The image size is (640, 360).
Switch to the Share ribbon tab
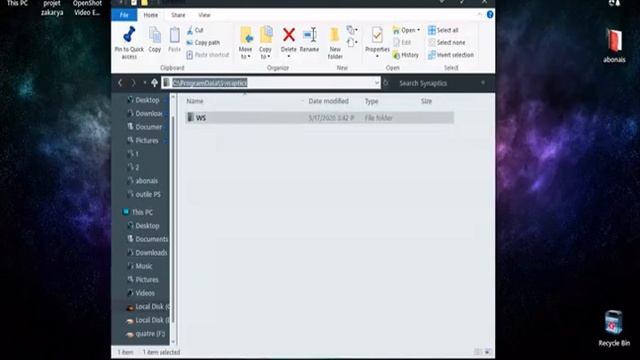pos(178,15)
